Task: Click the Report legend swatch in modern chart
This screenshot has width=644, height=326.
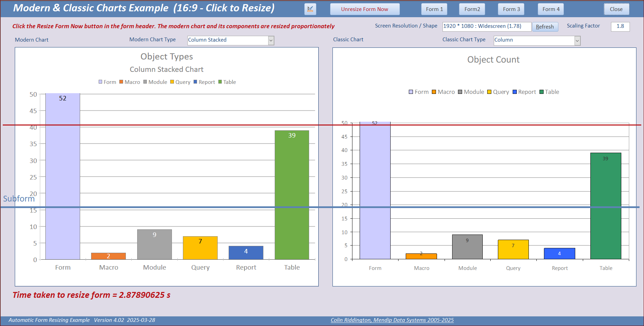Action: 195,82
